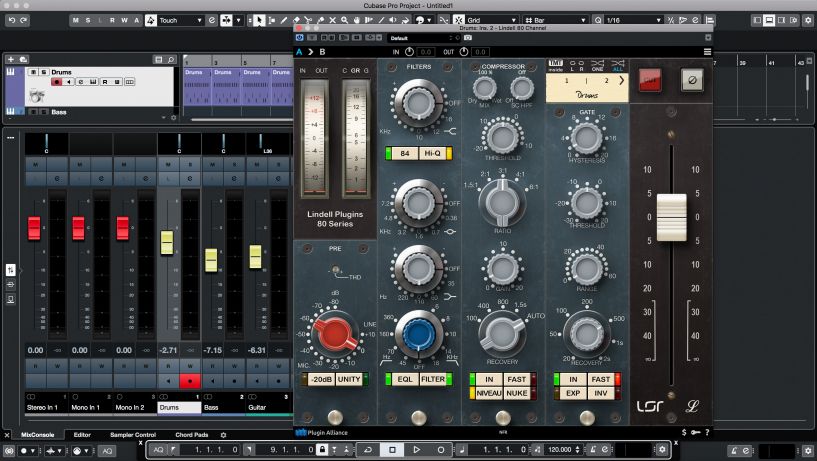This screenshot has width=817, height=461.
Task: Take plugin snapshot with camera icon
Action: coord(468,38)
